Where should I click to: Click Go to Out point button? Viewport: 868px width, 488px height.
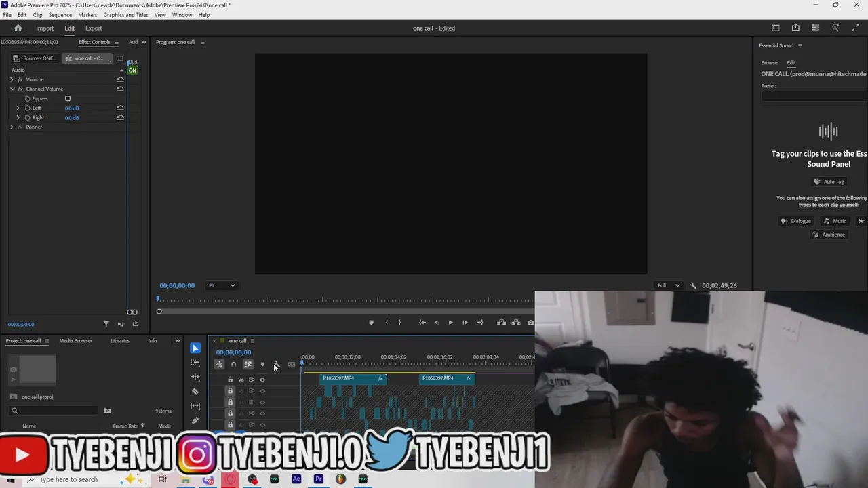[479, 323]
